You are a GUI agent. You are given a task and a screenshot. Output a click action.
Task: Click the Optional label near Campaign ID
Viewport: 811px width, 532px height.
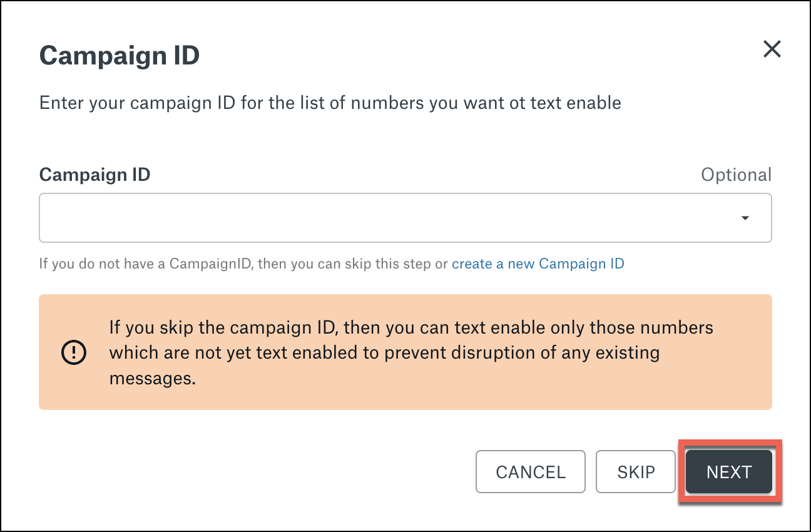(x=737, y=175)
